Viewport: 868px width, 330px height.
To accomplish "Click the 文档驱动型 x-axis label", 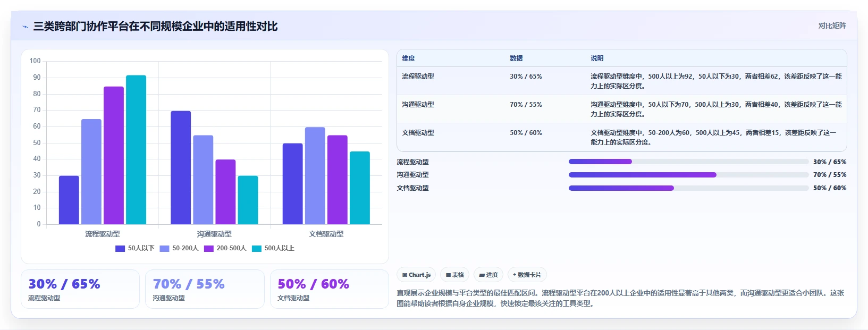I will pos(326,234).
